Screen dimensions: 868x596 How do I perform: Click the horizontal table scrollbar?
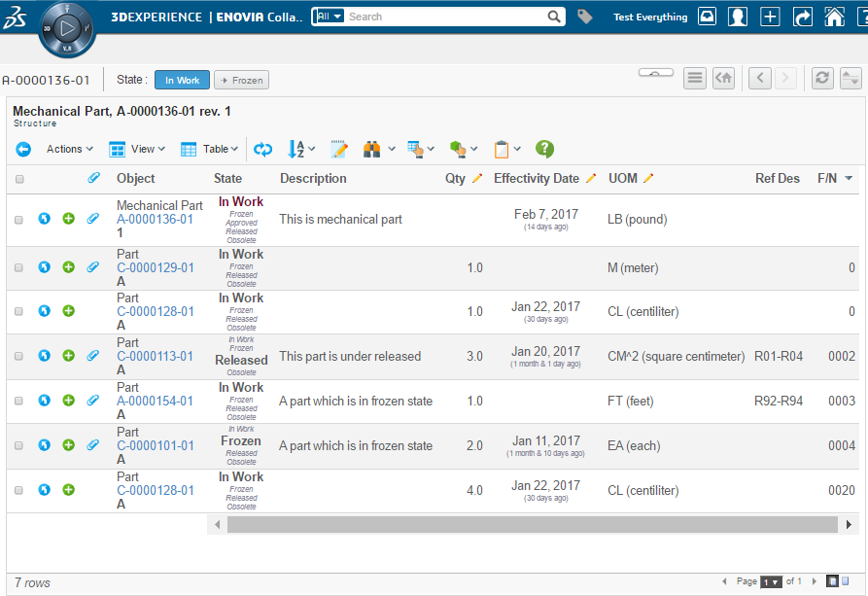coord(532,524)
